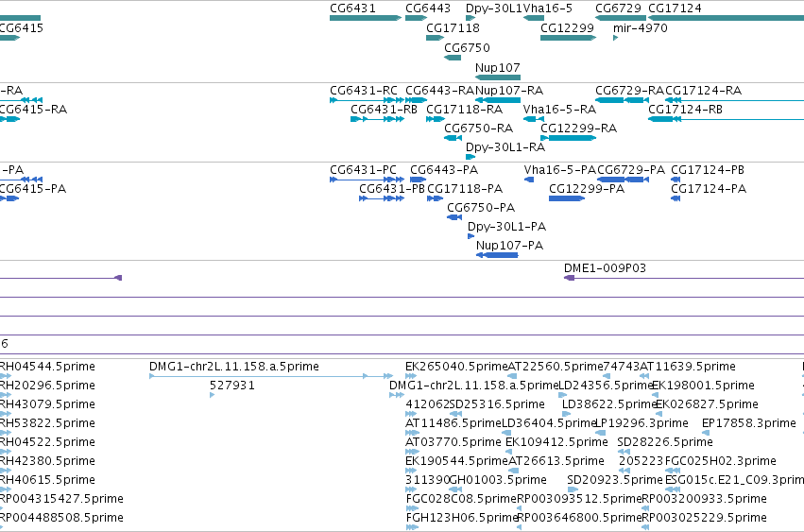Select the RP004488508.5prime EST label
Screen dimensions: 804x532
(61, 518)
